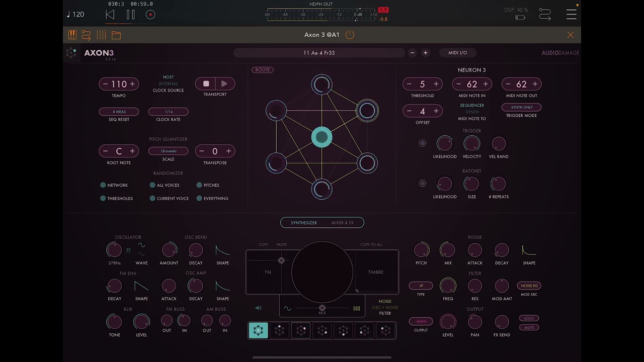
Task: Open the hamburger menu at top right
Action: [x=572, y=14]
